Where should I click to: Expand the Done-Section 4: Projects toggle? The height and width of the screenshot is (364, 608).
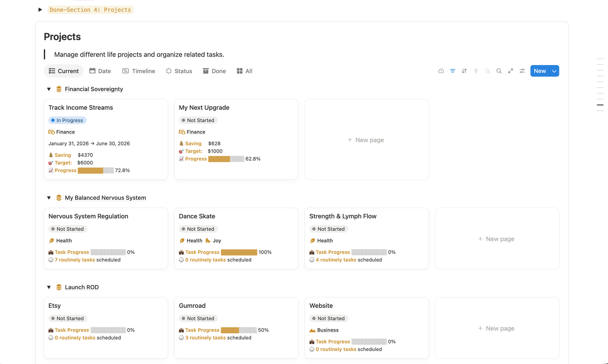(x=40, y=10)
